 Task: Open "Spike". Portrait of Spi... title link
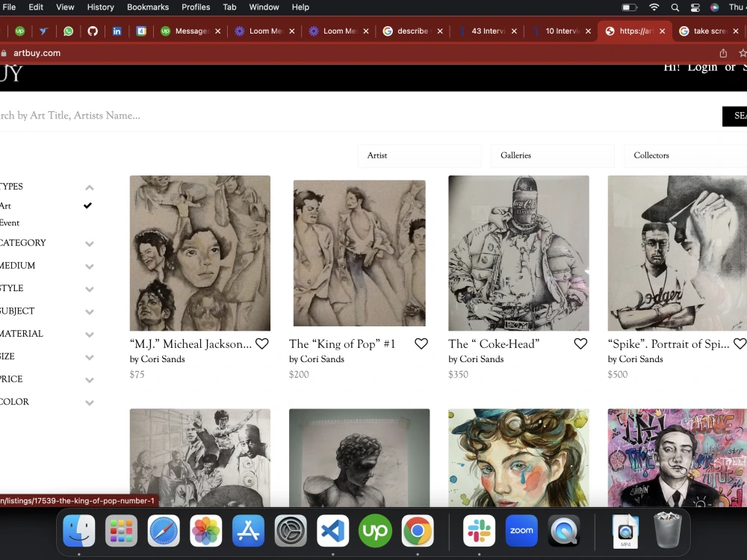[669, 343]
